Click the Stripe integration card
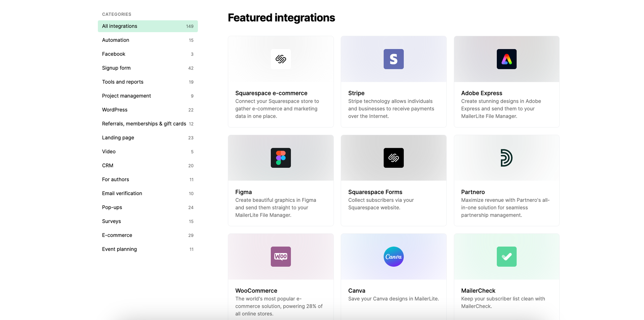 [x=393, y=81]
